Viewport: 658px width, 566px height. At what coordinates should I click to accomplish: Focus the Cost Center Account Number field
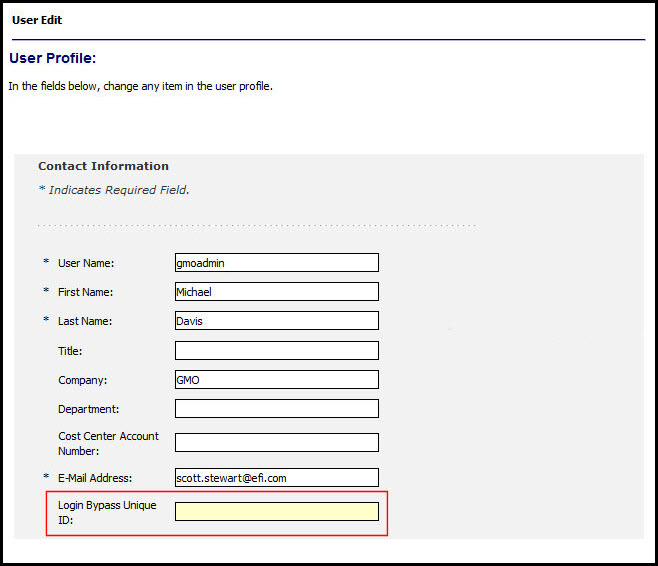[x=276, y=443]
